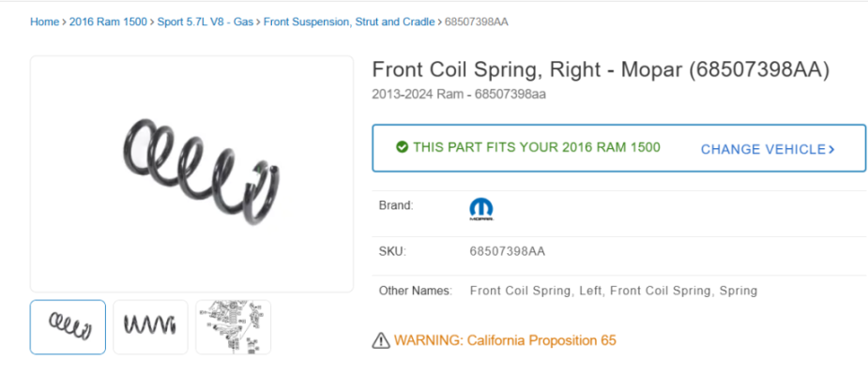Image resolution: width=868 pixels, height=375 pixels.
Task: Click the warning triangle icon
Action: pos(381,340)
